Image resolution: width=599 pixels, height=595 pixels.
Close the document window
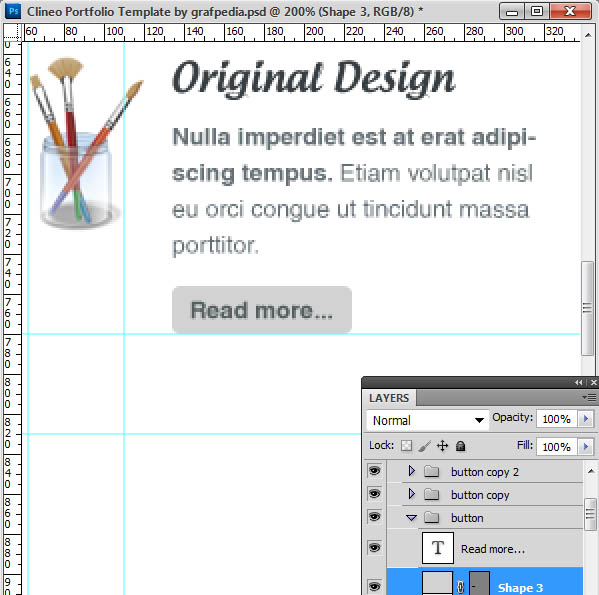point(570,11)
